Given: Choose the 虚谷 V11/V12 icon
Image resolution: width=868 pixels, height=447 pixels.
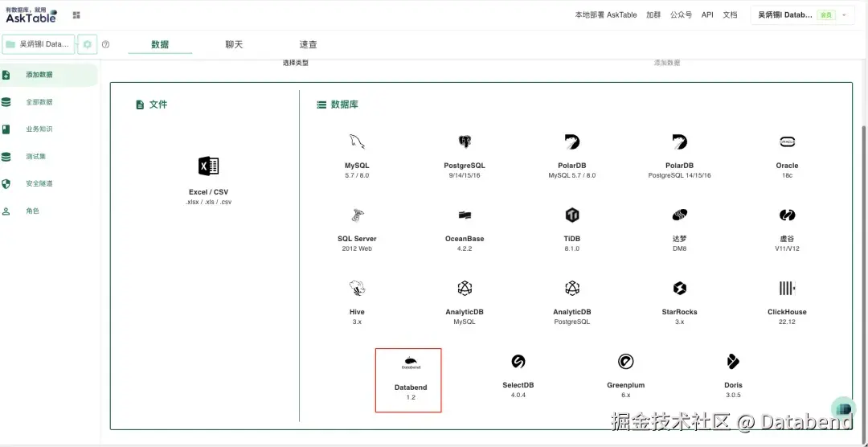Looking at the screenshot, I should coord(787,215).
